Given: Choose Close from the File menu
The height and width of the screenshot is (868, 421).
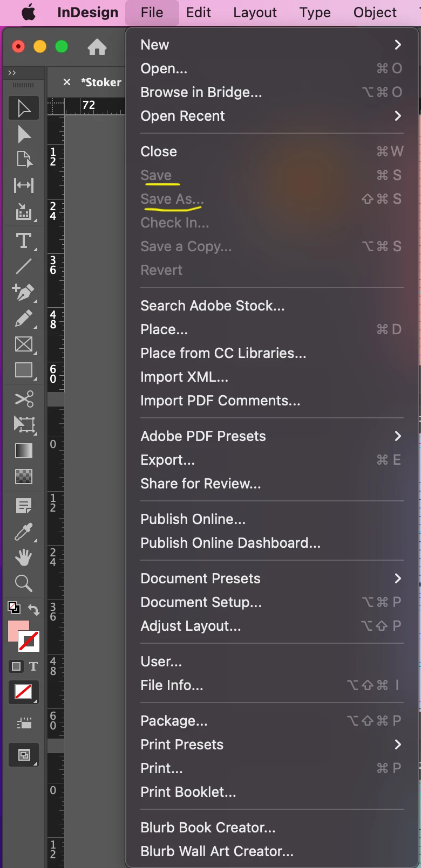Looking at the screenshot, I should click(x=272, y=151).
